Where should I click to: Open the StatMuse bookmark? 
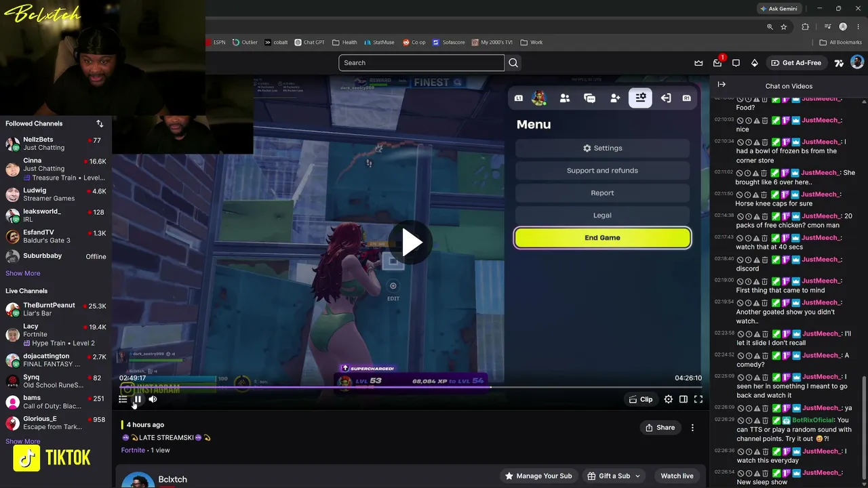(x=378, y=42)
